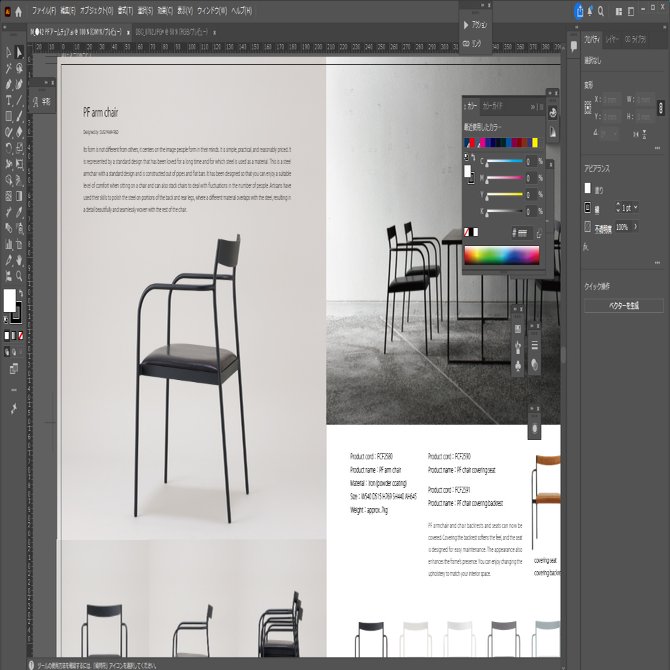The width and height of the screenshot is (670, 670).
Task: Select the Blend tool
Action: point(9,228)
